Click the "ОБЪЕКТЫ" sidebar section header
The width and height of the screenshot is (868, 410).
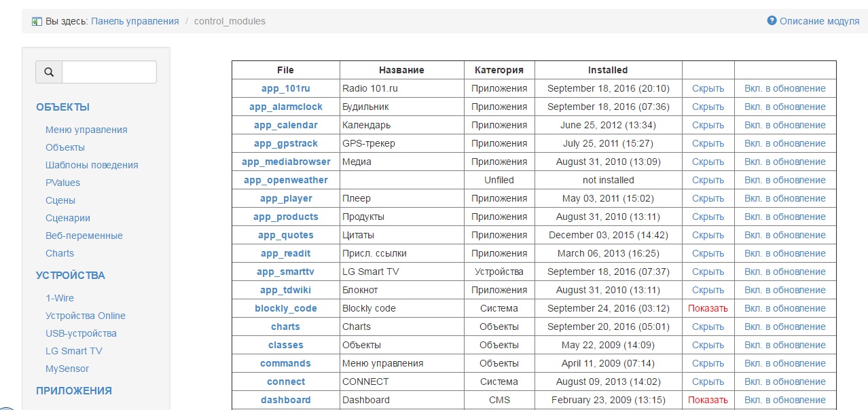pos(63,107)
